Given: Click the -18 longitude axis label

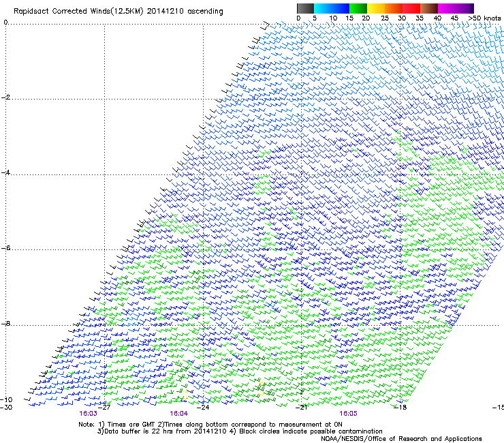Looking at the screenshot, I should (400, 407).
